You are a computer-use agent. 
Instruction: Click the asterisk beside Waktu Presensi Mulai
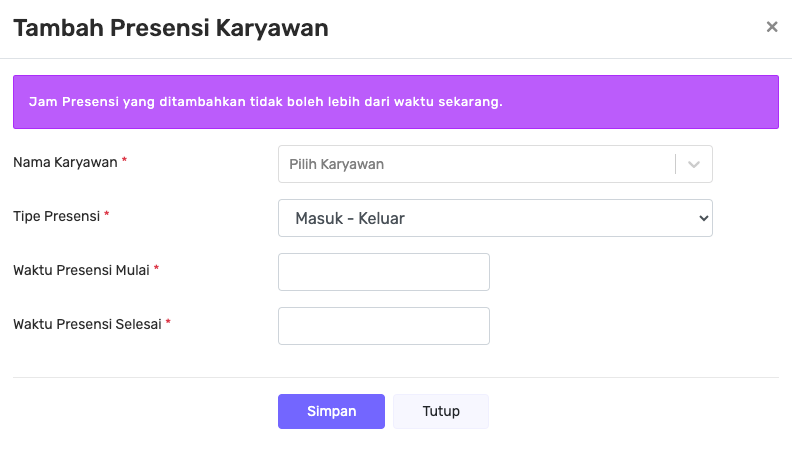click(157, 269)
